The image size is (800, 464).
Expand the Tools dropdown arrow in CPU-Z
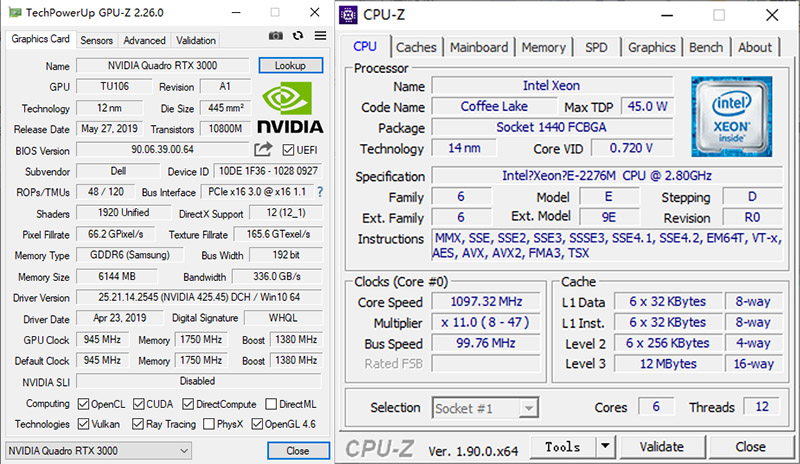click(x=605, y=447)
